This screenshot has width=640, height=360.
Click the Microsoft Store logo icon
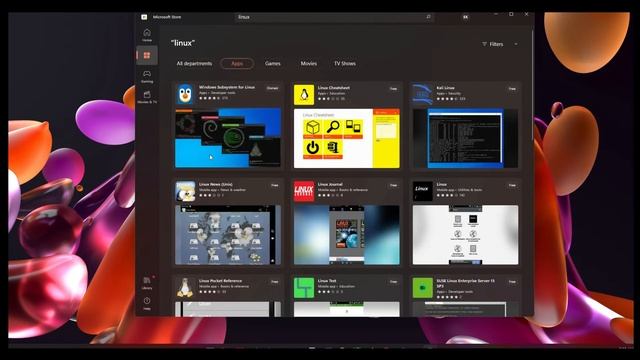point(144,17)
